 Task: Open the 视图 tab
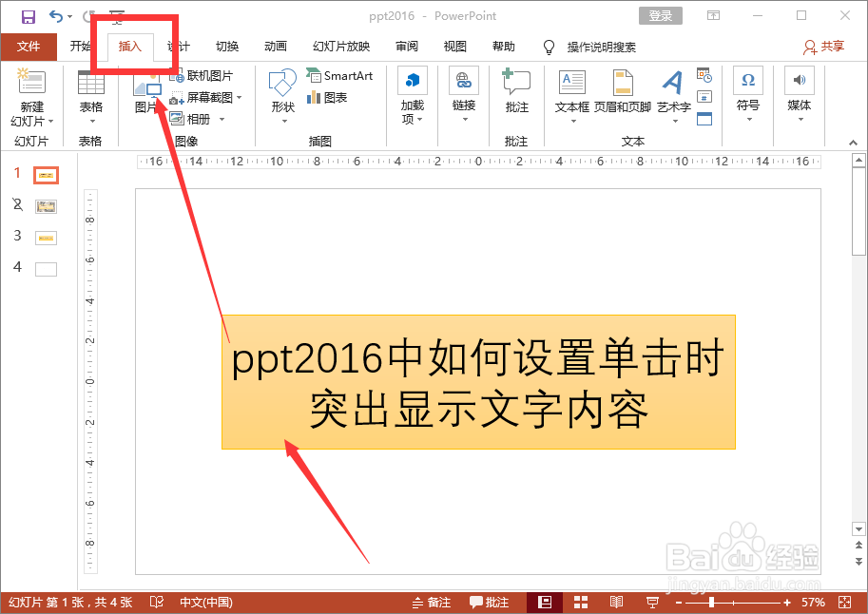455,47
